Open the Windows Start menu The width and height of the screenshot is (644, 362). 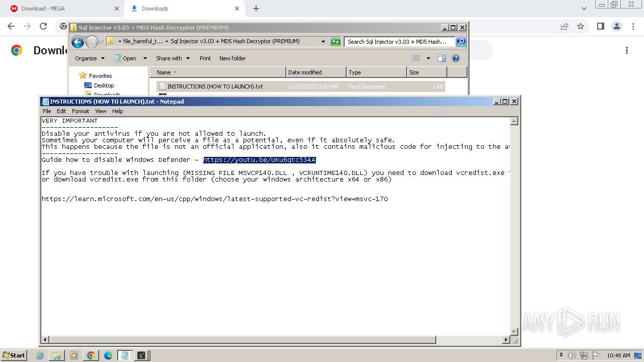(x=14, y=355)
